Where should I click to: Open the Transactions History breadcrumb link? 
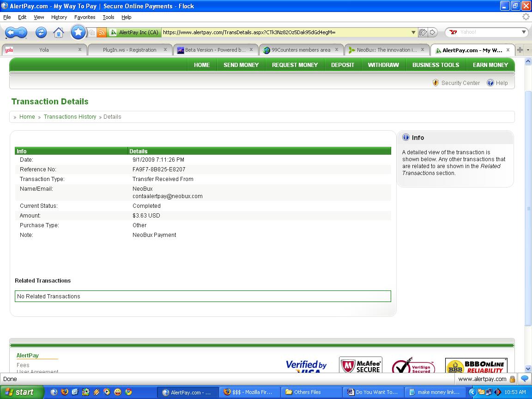point(70,117)
